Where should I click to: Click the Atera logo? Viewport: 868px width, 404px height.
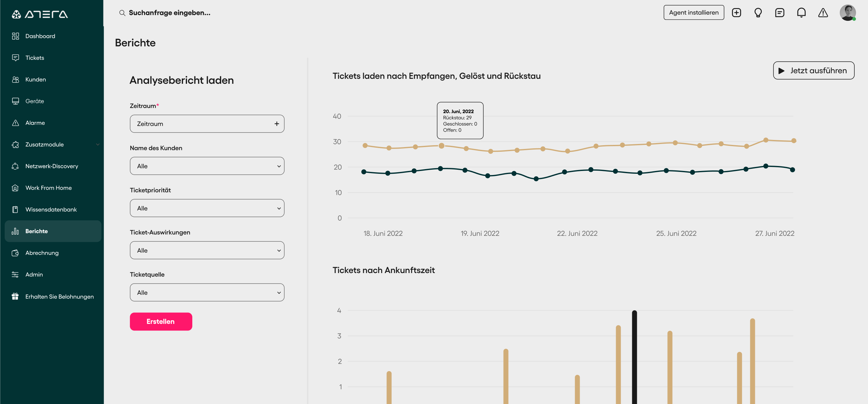40,14
